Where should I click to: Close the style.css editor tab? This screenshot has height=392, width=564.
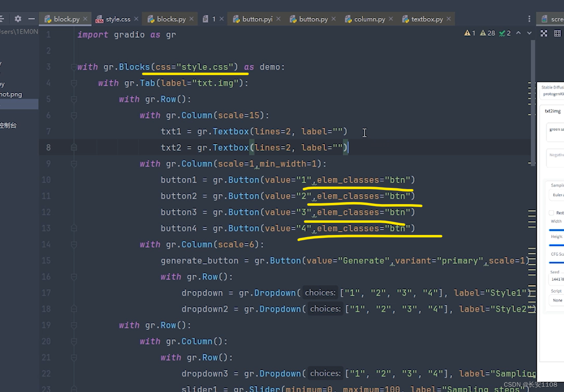pyautogui.click(x=136, y=19)
